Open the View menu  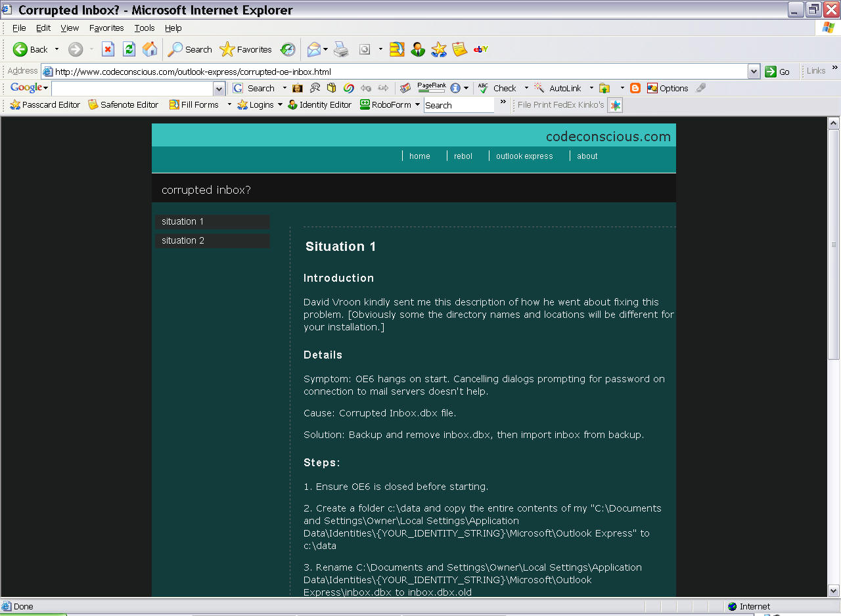pyautogui.click(x=70, y=28)
